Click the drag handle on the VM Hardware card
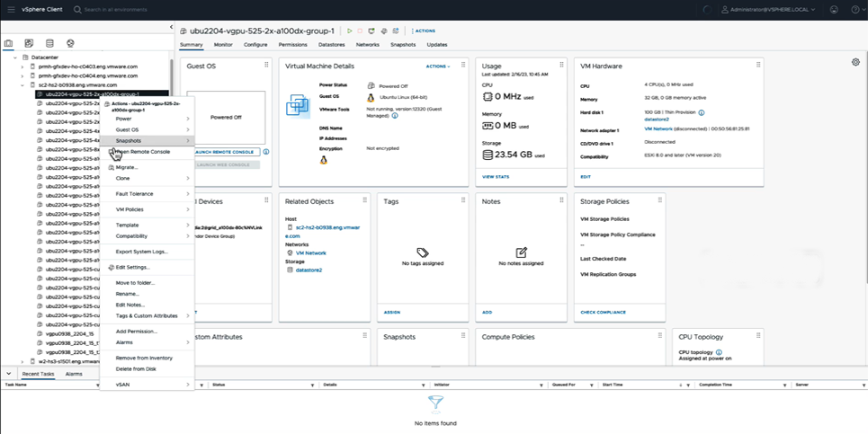 pos(758,66)
